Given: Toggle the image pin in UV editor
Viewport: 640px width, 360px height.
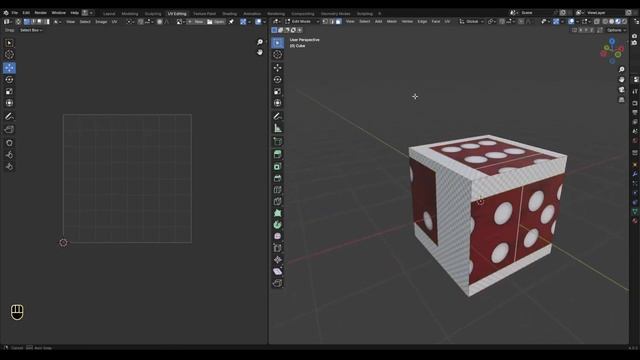Looking at the screenshot, I should pyautogui.click(x=231, y=22).
